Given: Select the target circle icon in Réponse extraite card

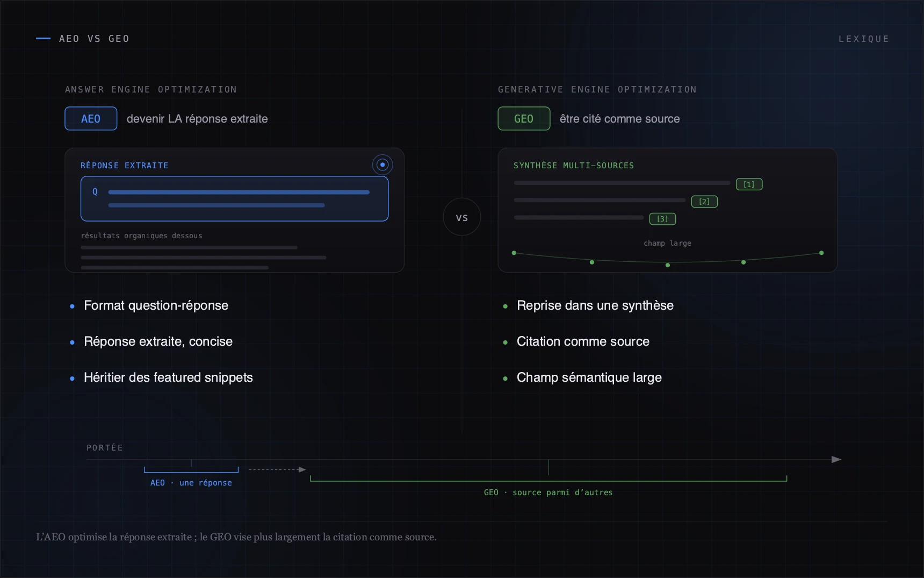Looking at the screenshot, I should pyautogui.click(x=382, y=165).
